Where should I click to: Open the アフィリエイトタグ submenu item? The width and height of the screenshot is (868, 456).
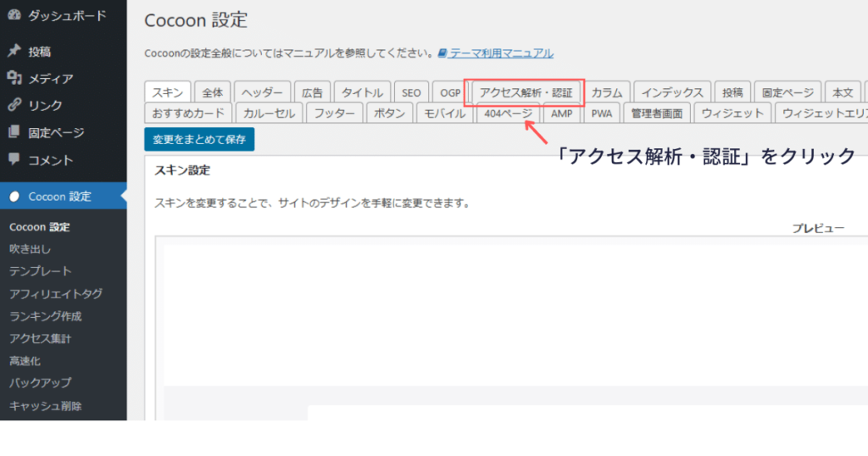click(56, 294)
